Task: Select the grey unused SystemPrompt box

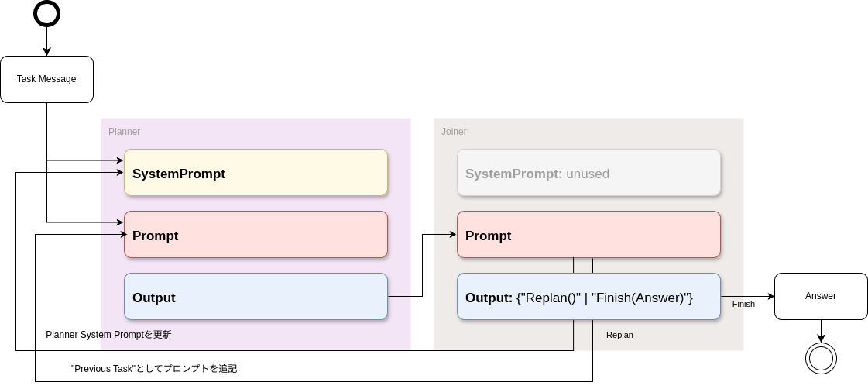Action: pyautogui.click(x=588, y=173)
